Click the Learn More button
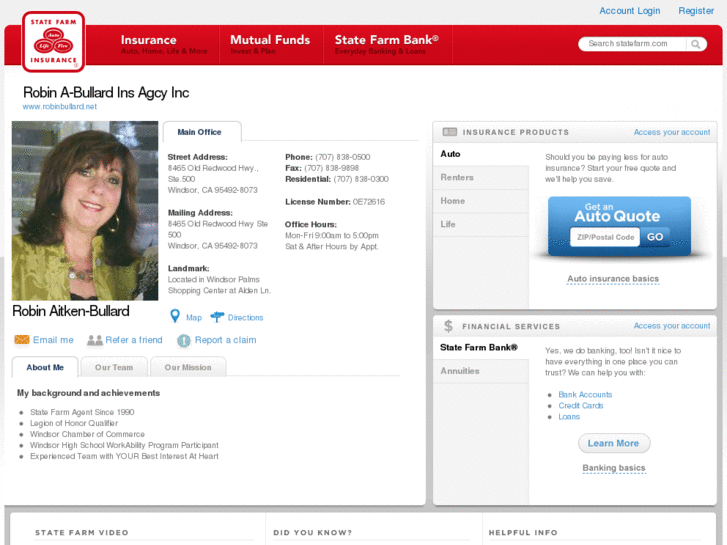The width and height of the screenshot is (727, 545). click(x=614, y=443)
